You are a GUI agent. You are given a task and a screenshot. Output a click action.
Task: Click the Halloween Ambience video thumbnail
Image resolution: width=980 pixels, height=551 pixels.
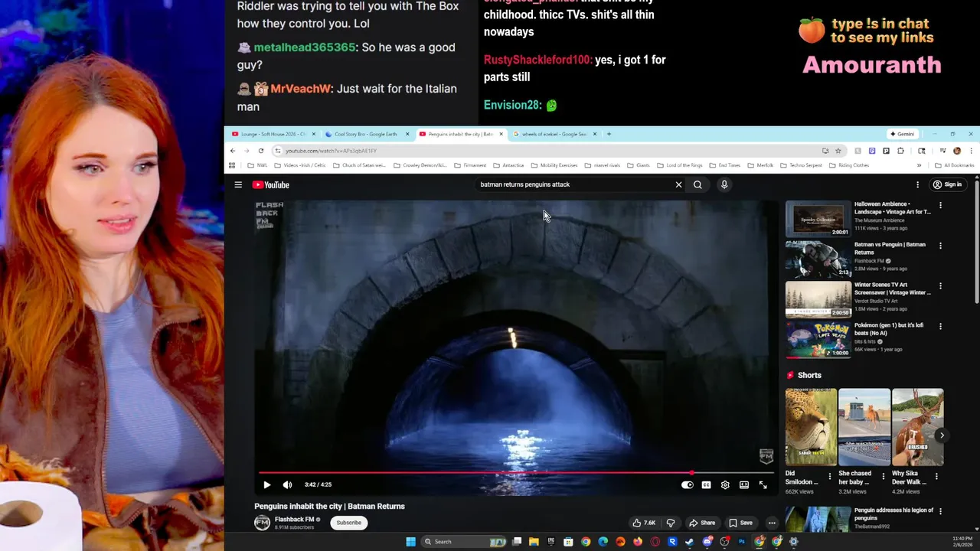(818, 219)
